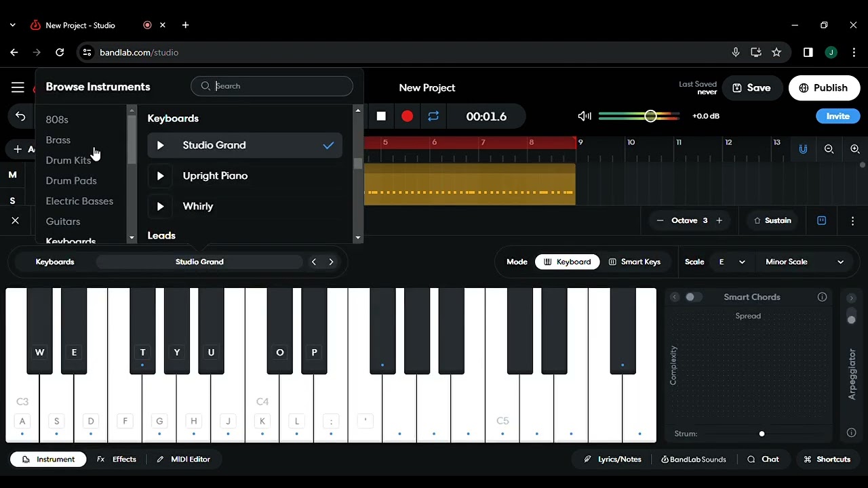The height and width of the screenshot is (488, 868).
Task: Click the blue keyboard layout icon
Action: (822, 221)
